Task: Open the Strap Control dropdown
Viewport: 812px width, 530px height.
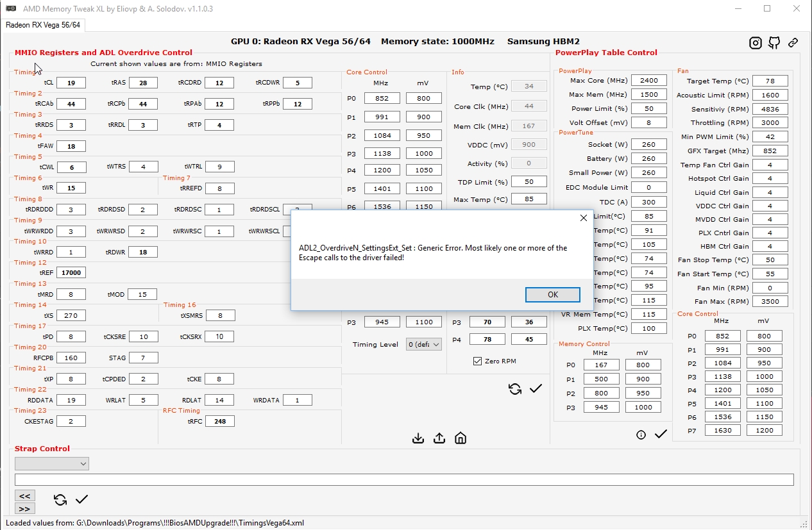Action: coord(52,463)
